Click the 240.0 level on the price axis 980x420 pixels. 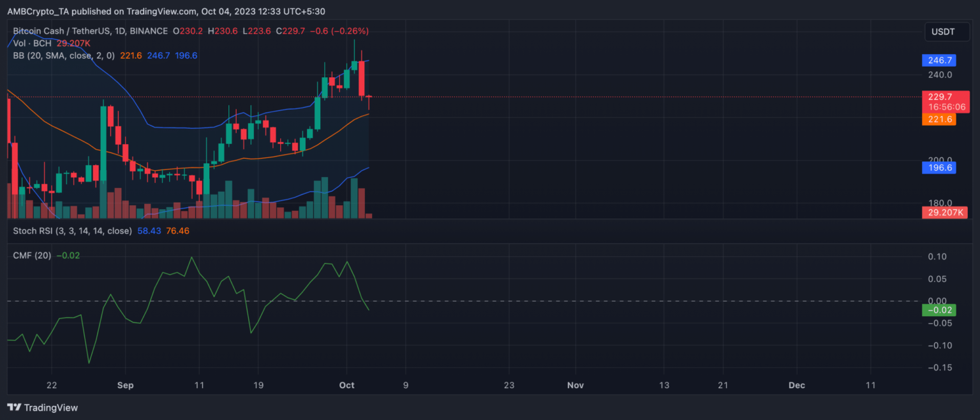pyautogui.click(x=940, y=75)
